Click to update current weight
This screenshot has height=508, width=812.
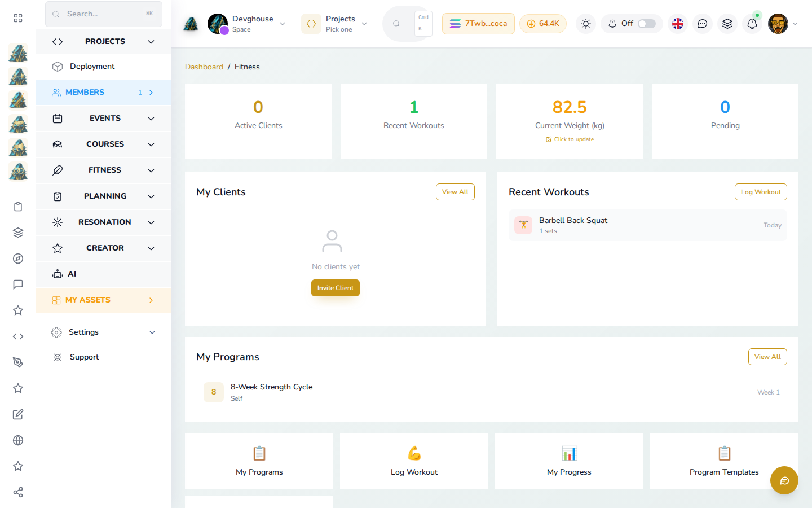click(x=570, y=139)
